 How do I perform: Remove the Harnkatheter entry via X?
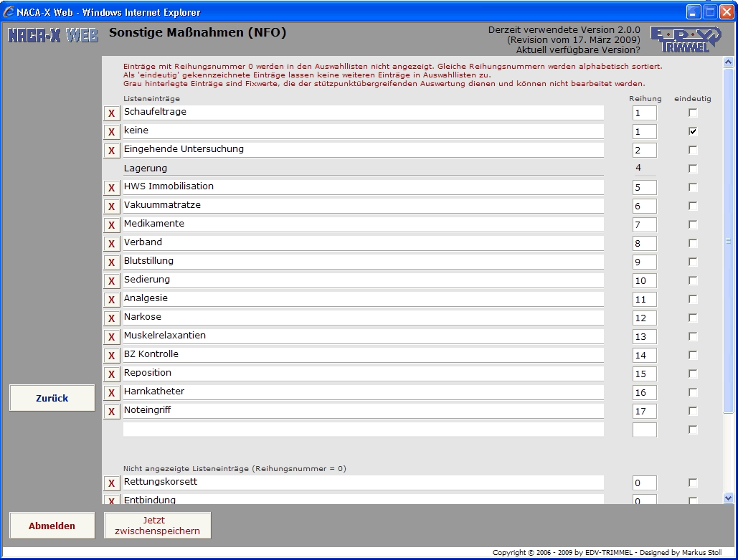tap(112, 393)
